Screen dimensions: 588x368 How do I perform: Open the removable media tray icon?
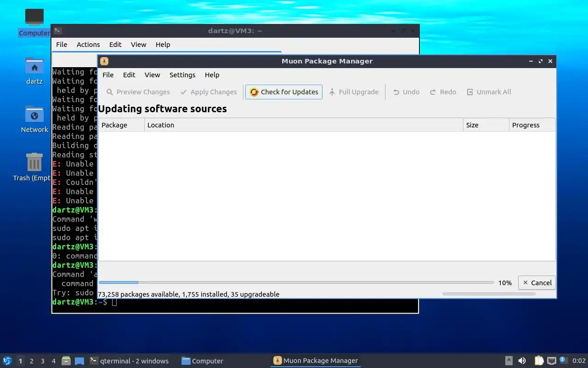tap(509, 361)
